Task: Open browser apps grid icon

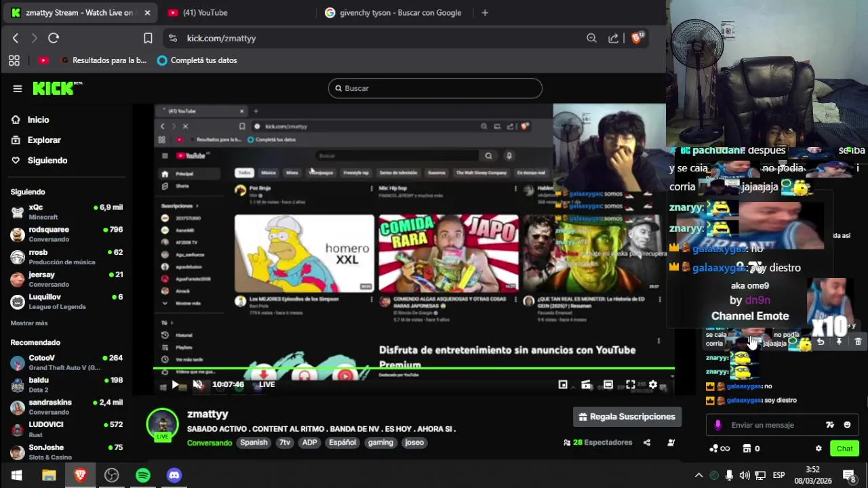Action: click(14, 60)
